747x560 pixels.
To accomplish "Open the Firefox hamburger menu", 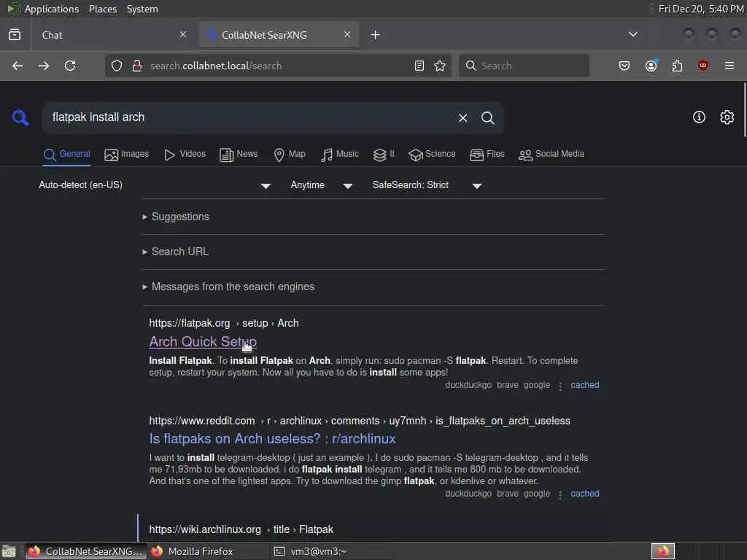I will (x=729, y=66).
